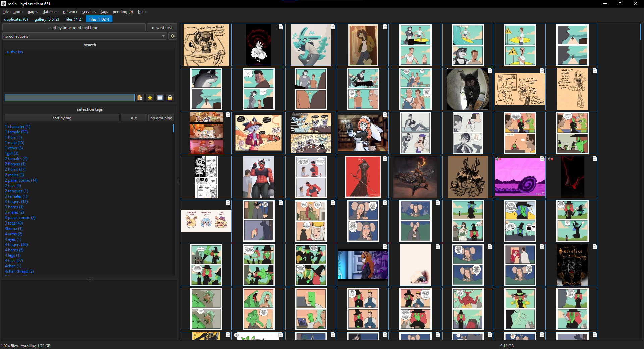Open the collections settings gear icon
This screenshot has width=644, height=349.
point(173,36)
